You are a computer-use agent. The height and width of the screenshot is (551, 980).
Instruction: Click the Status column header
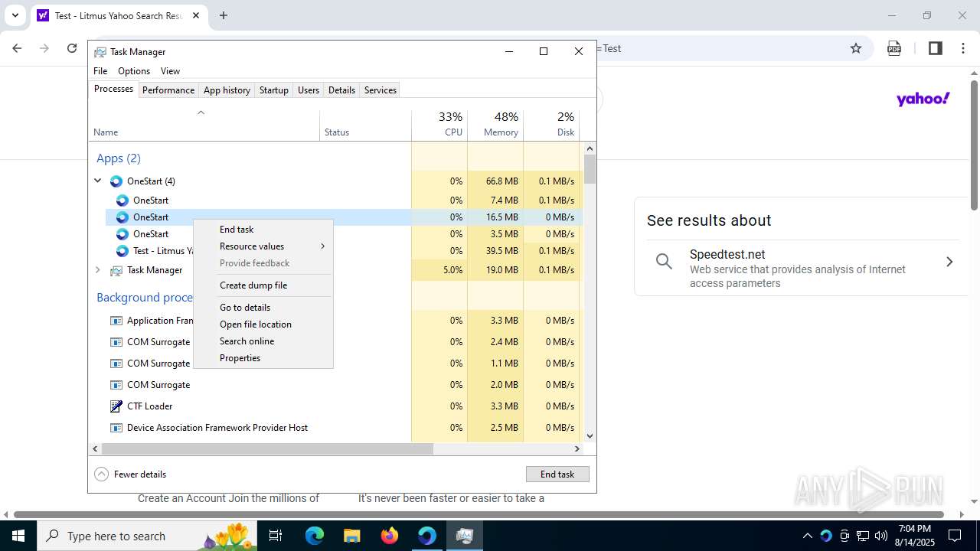pyautogui.click(x=365, y=125)
